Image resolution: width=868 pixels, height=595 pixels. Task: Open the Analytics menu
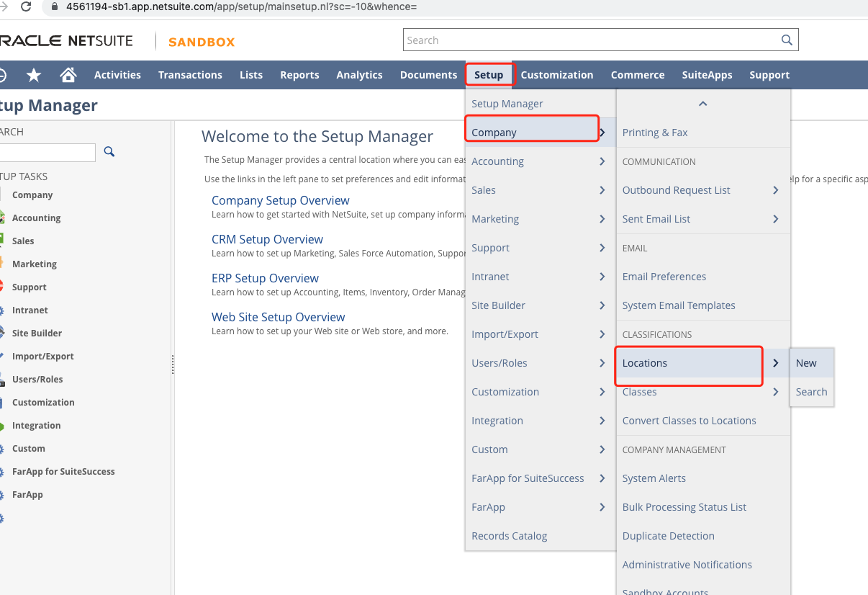(x=359, y=75)
